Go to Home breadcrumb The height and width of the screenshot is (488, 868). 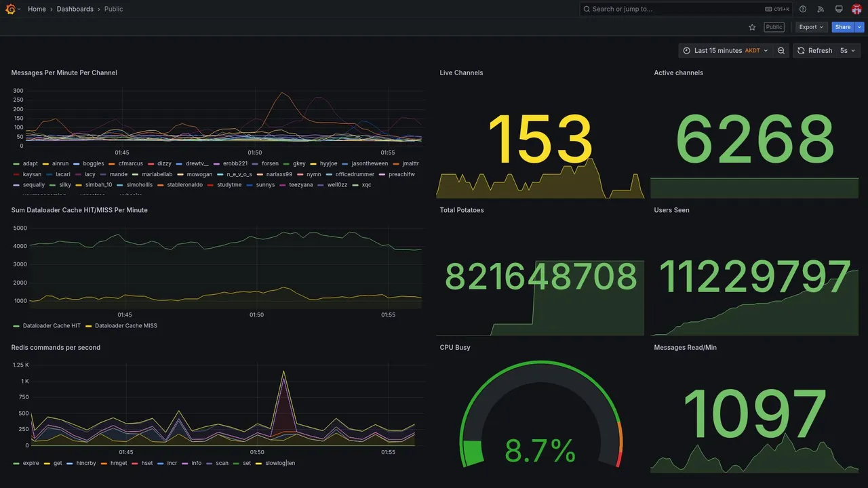[x=37, y=9]
